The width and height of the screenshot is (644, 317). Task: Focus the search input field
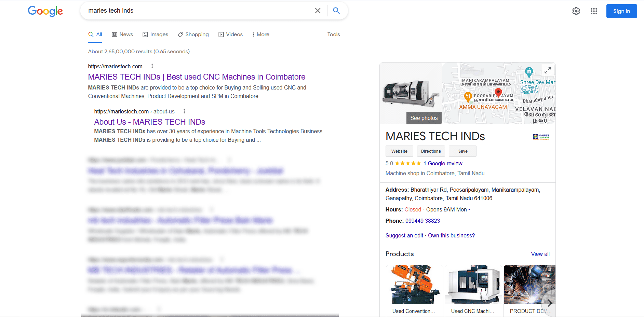point(198,11)
